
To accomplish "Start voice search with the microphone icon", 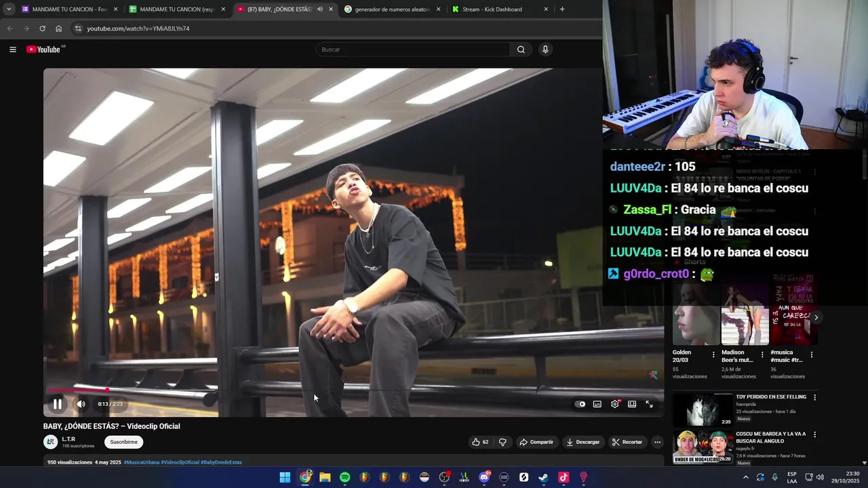I will click(x=545, y=49).
